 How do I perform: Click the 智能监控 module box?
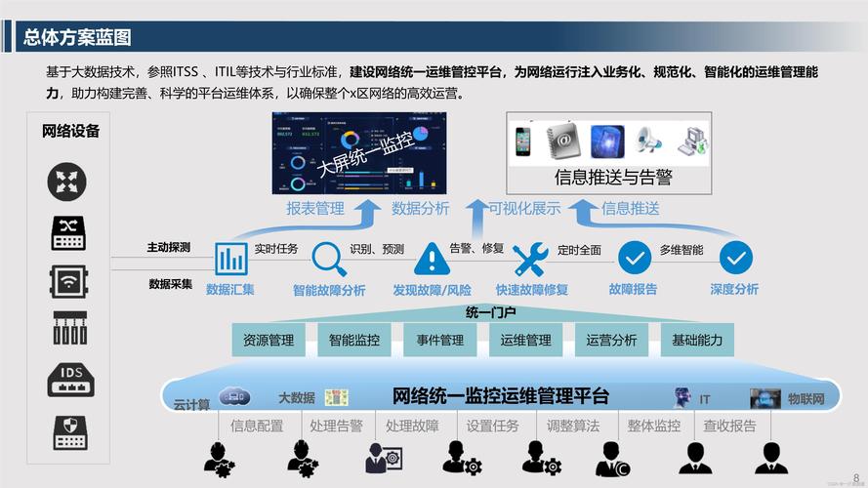354,340
